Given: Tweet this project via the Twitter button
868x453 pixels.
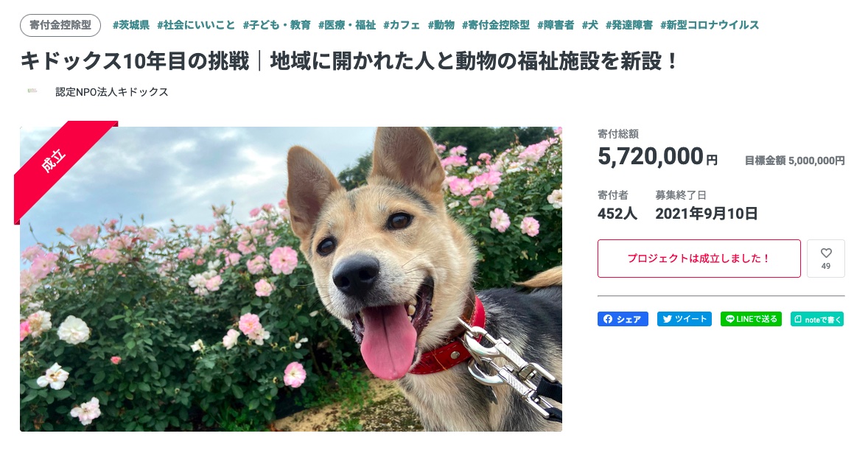Looking at the screenshot, I should [x=685, y=319].
